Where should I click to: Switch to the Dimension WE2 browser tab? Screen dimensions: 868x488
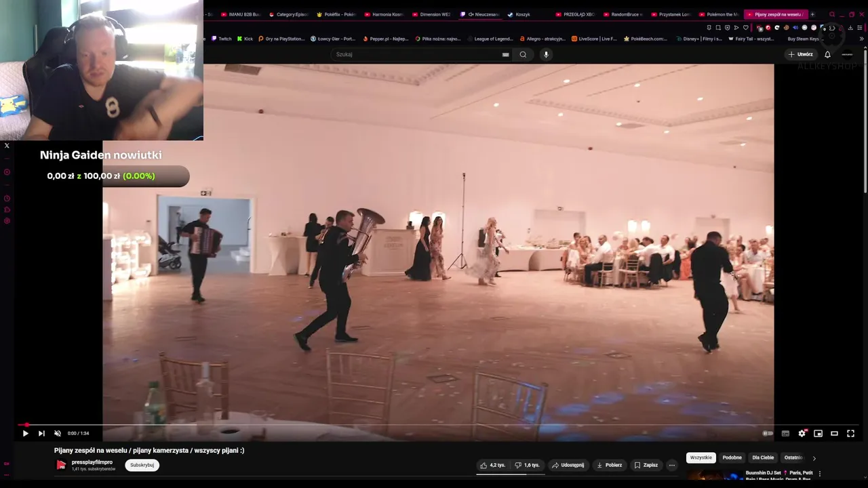[x=431, y=14]
